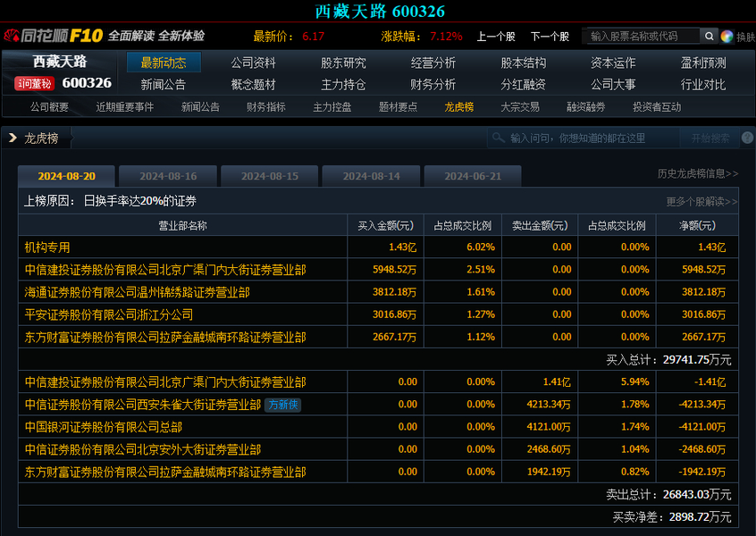Click 中国银河证券股份有限公司总部
This screenshot has width=756, height=536.
click(103, 427)
